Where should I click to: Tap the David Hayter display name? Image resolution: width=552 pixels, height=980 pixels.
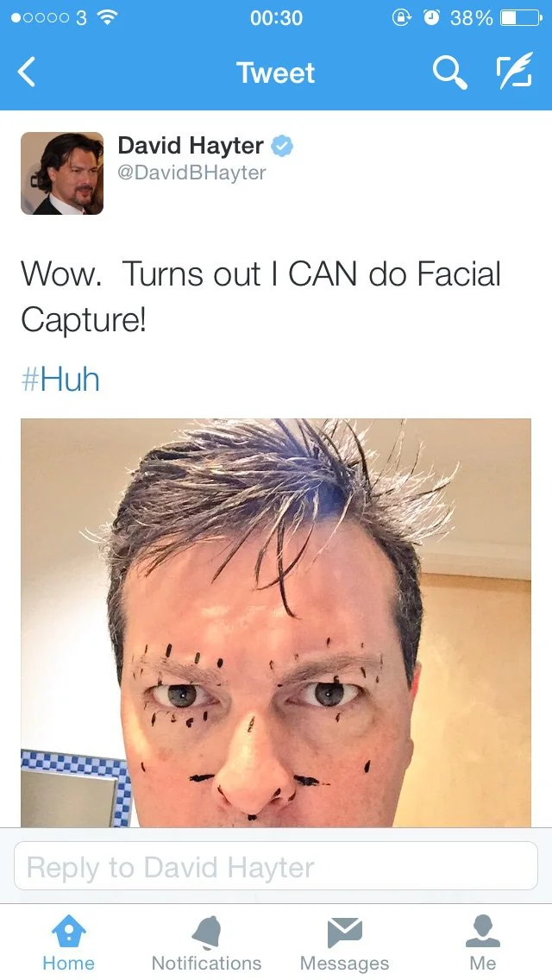click(191, 146)
